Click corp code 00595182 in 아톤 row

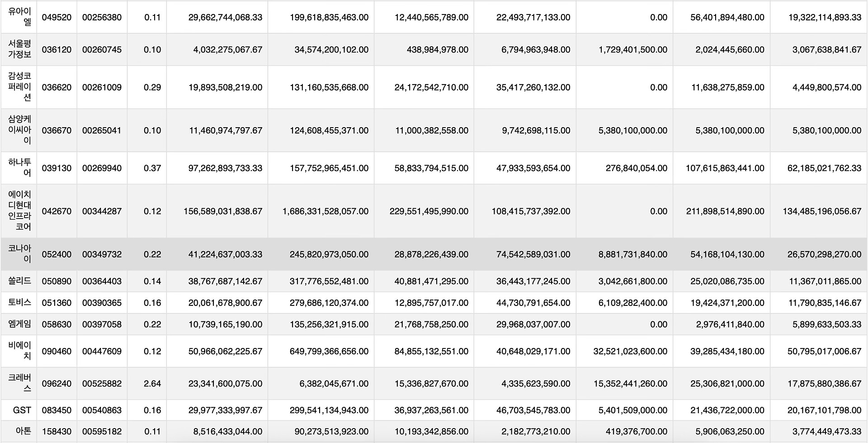[102, 432]
